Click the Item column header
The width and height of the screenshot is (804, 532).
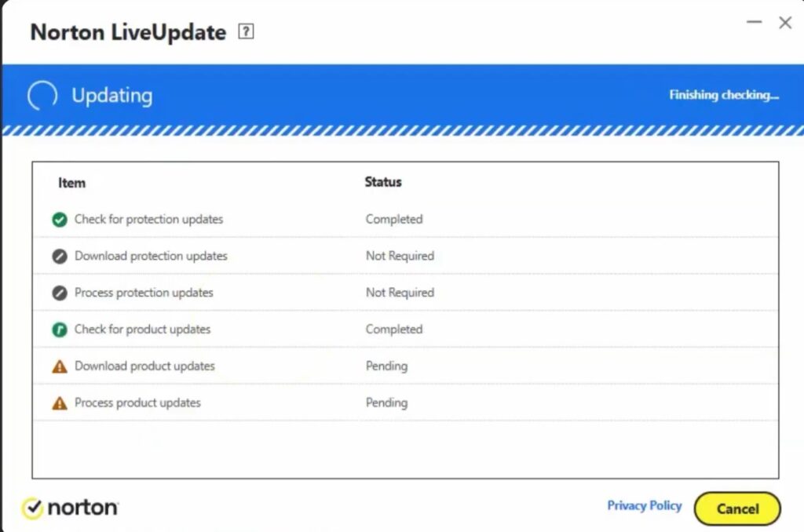71,183
